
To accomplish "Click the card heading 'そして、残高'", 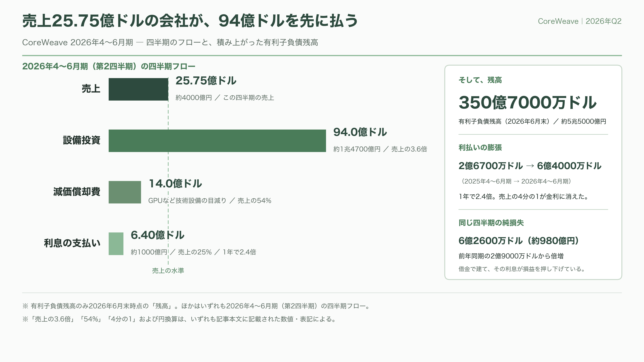I will tap(480, 80).
